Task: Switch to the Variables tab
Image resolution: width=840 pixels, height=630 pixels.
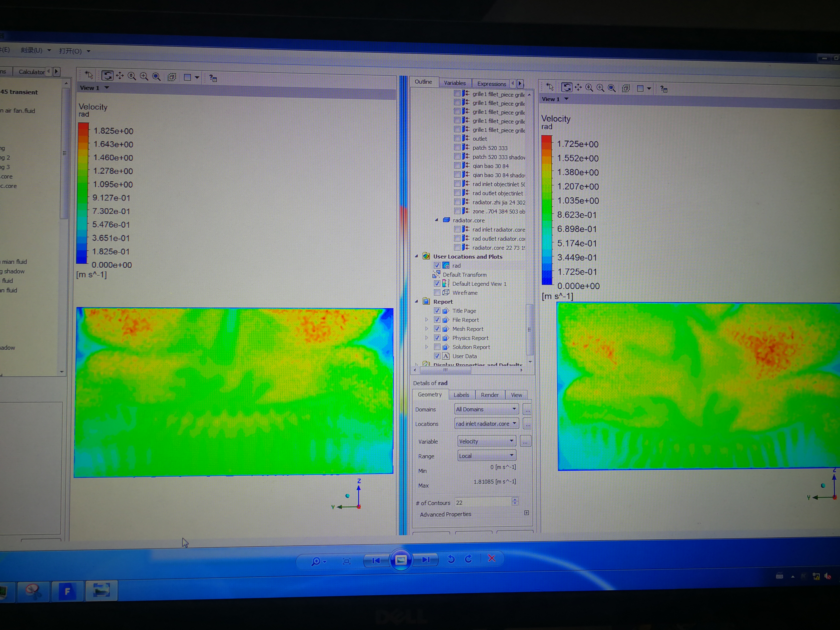Action: (455, 83)
